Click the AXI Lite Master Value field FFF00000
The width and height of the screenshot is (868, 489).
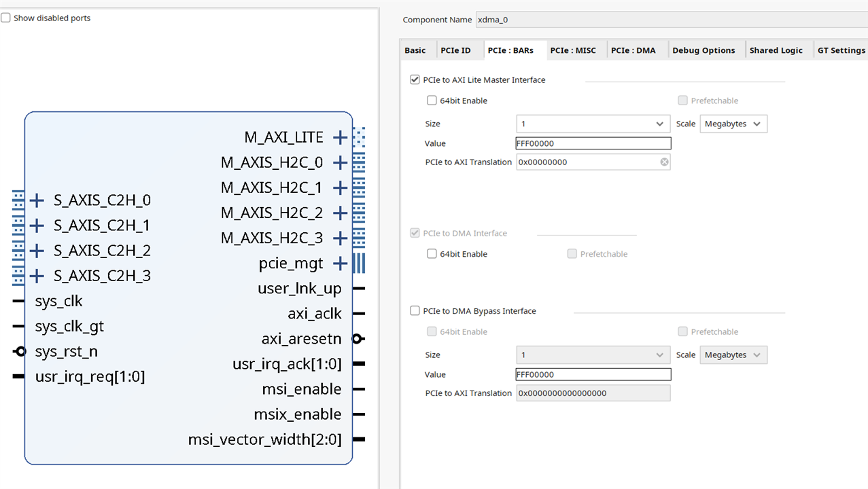click(593, 143)
